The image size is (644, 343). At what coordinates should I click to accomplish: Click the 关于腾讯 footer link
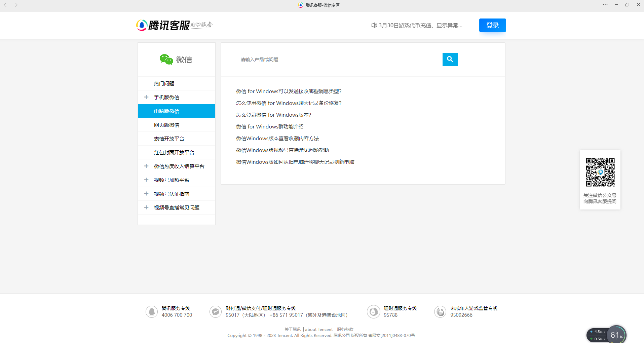point(293,330)
